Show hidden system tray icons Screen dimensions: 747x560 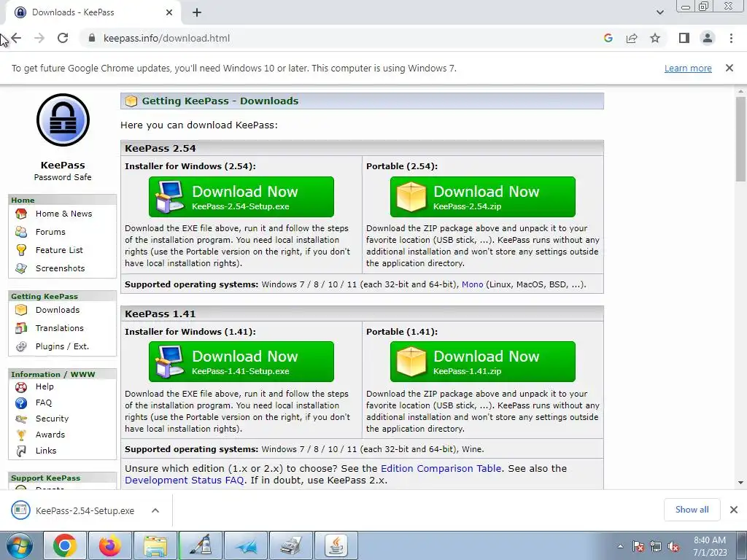(x=620, y=546)
